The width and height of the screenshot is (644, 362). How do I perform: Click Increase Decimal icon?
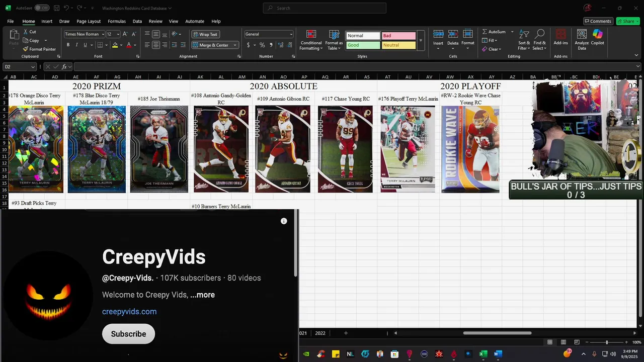click(280, 45)
